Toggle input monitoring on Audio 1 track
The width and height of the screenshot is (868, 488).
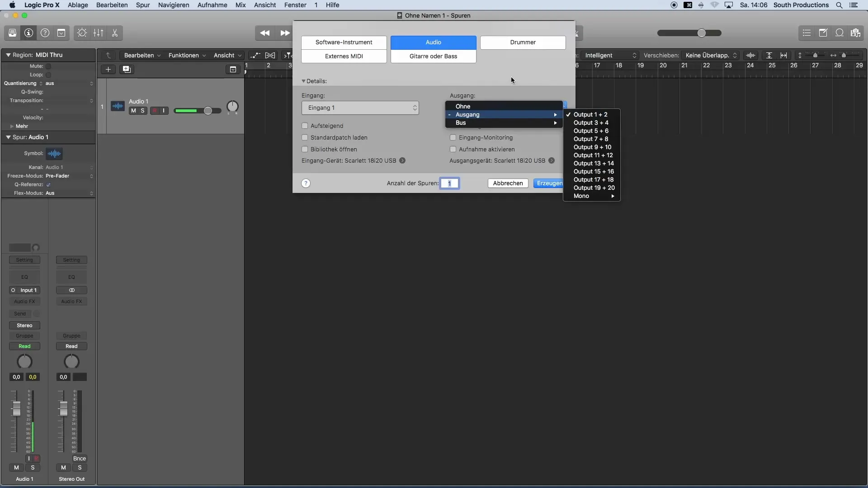click(x=164, y=111)
